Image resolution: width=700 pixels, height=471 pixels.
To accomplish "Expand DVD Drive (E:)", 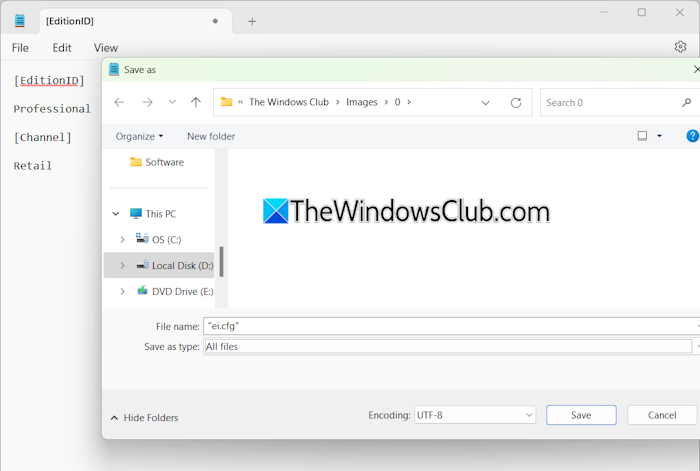I will [122, 292].
